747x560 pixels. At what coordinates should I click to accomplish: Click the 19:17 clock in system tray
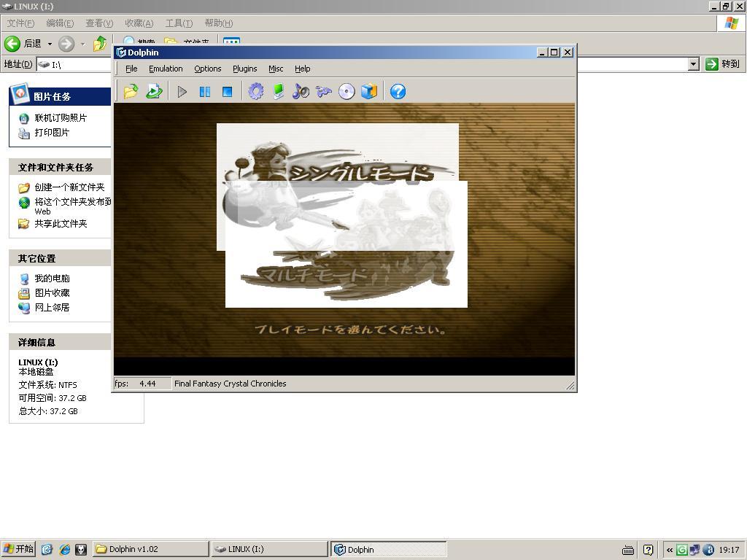click(x=729, y=550)
